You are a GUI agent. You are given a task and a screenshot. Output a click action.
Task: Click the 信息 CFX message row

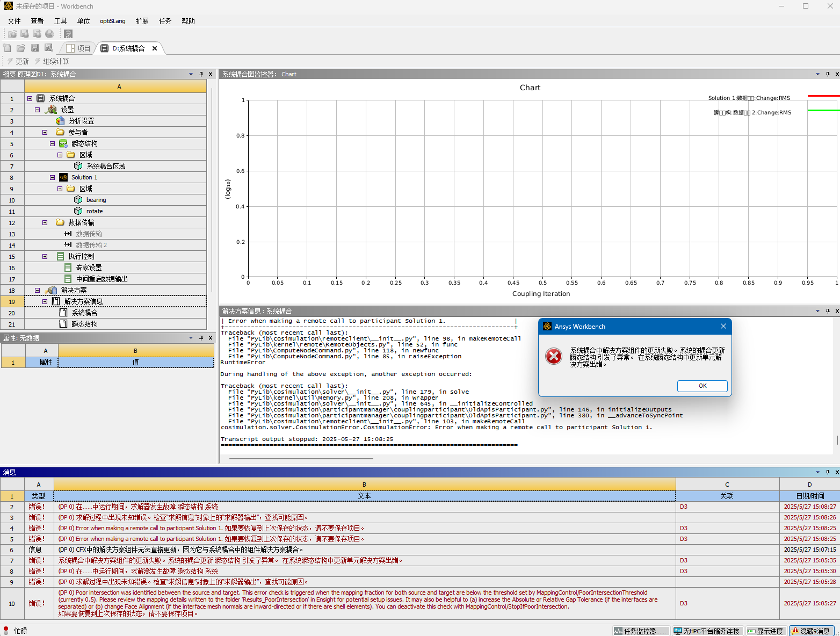pos(365,550)
